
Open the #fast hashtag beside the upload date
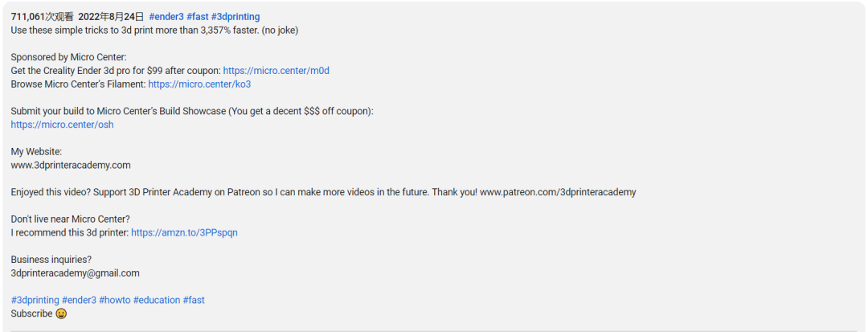198,17
